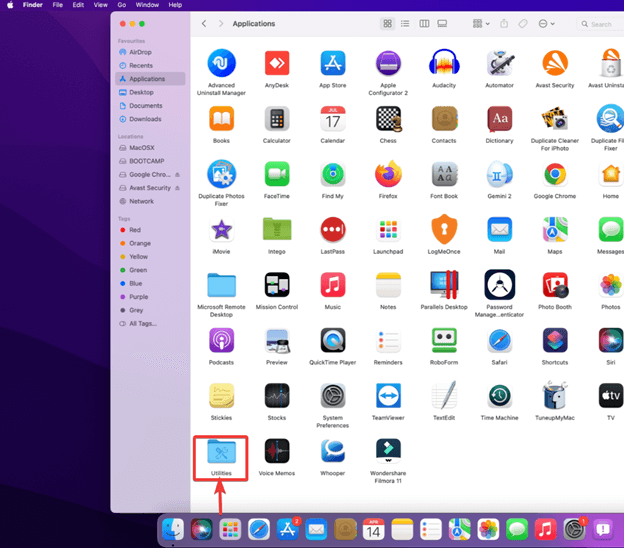The height and width of the screenshot is (548, 624).
Task: Open the group-by dropdown in toolbar
Action: coord(481,24)
